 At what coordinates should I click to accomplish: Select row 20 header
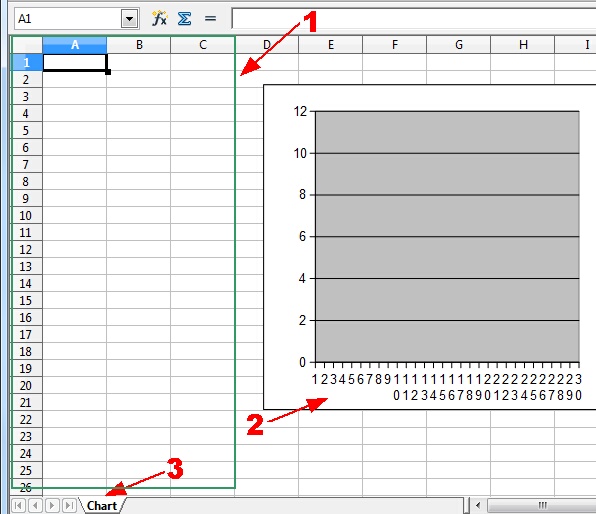[x=27, y=386]
